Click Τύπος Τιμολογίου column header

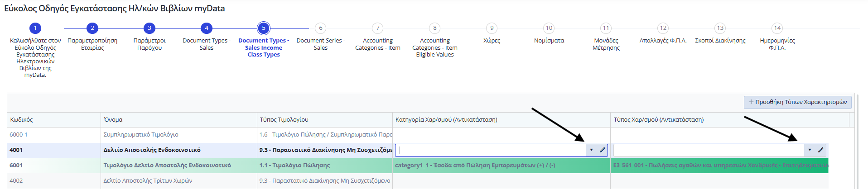(284, 120)
